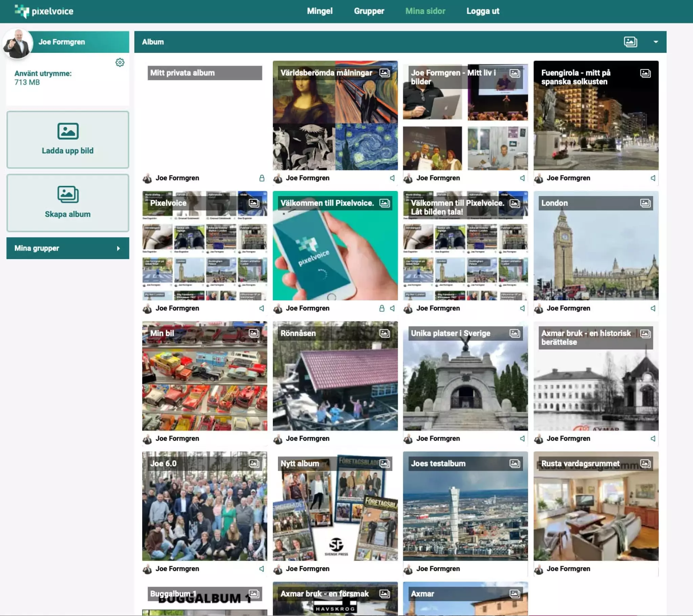693x616 pixels.
Task: Open the settings gear in profile panel
Action: coord(120,62)
